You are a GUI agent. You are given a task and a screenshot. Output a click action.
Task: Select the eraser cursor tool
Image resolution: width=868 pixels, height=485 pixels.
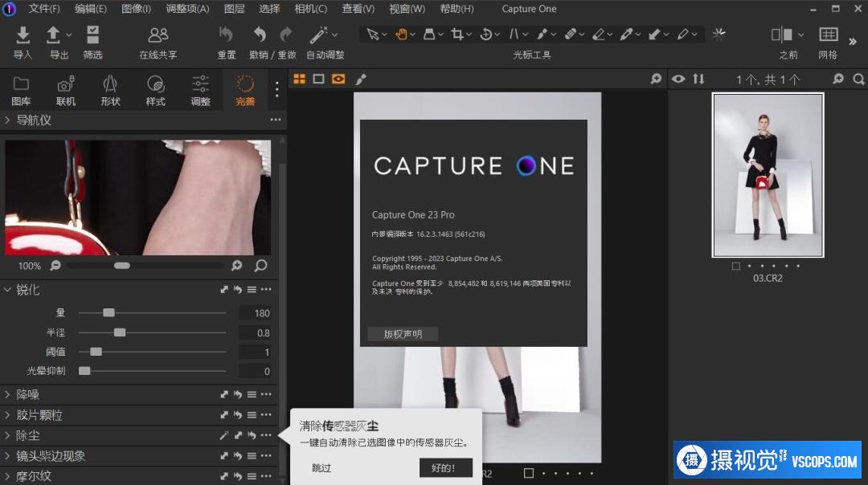point(599,35)
